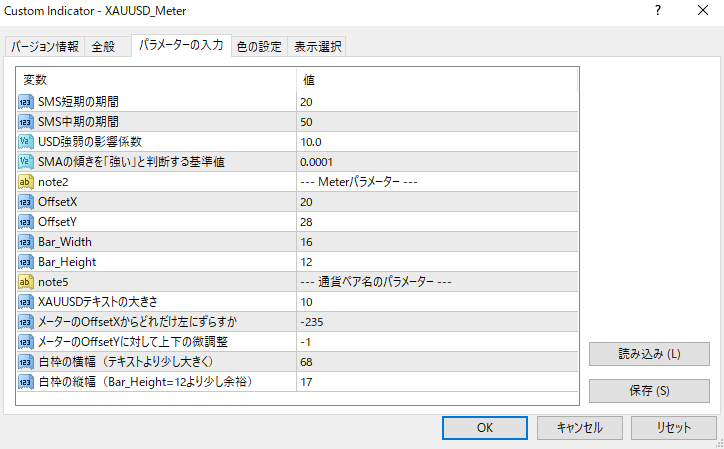Click the integer icon beside XAUUSDテキストの大きさ
724x449 pixels.
coord(25,302)
